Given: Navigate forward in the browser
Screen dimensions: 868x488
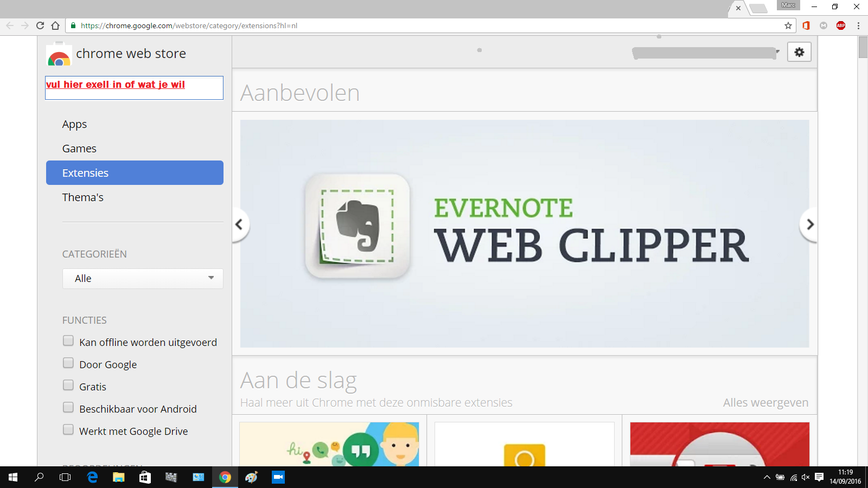Looking at the screenshot, I should 25,25.
